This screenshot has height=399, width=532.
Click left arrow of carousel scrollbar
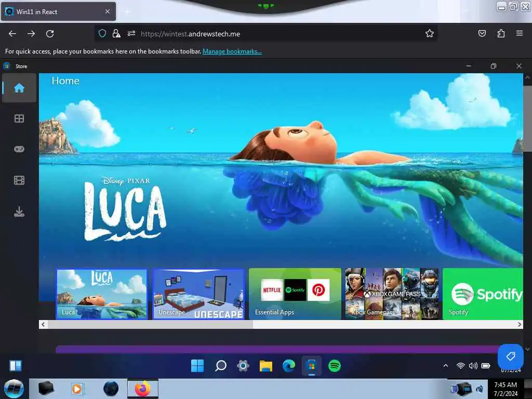click(x=43, y=324)
